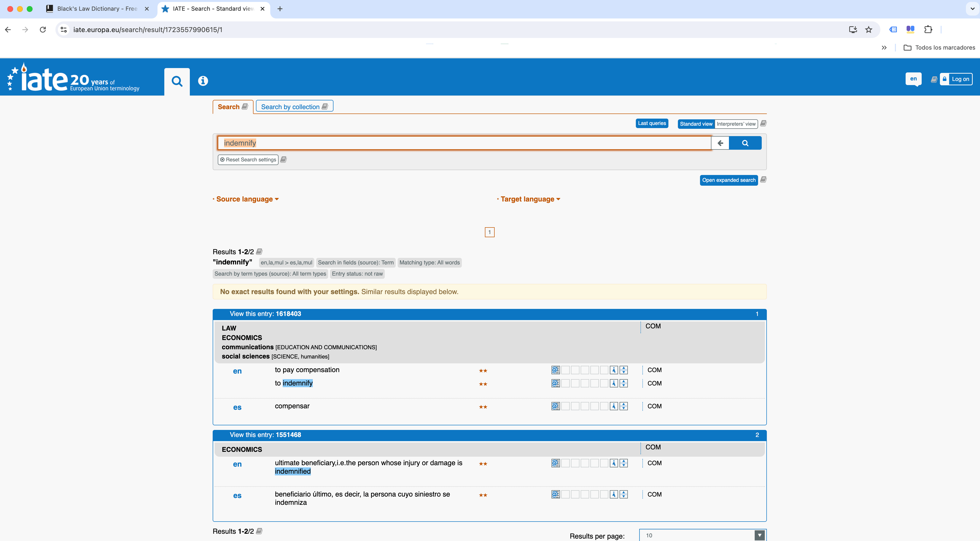Switch to the IATE - Search browser tab
The height and width of the screenshot is (541, 980).
pos(213,9)
